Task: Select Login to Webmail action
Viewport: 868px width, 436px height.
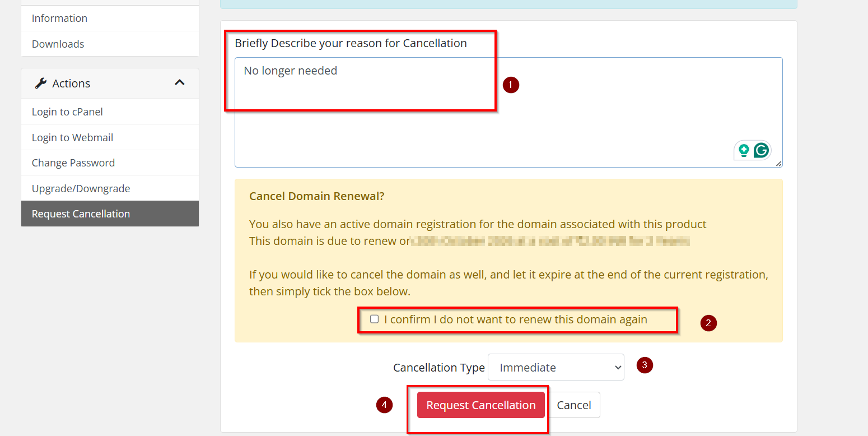Action: point(72,138)
